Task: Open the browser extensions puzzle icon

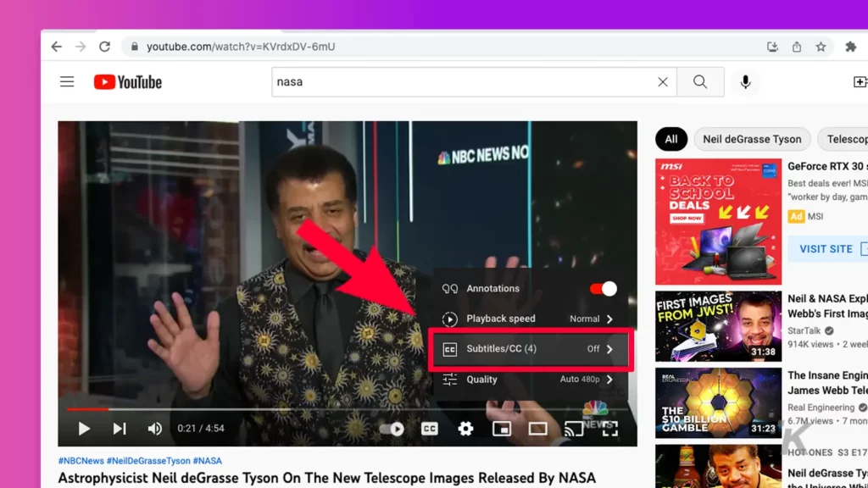Action: tap(851, 47)
